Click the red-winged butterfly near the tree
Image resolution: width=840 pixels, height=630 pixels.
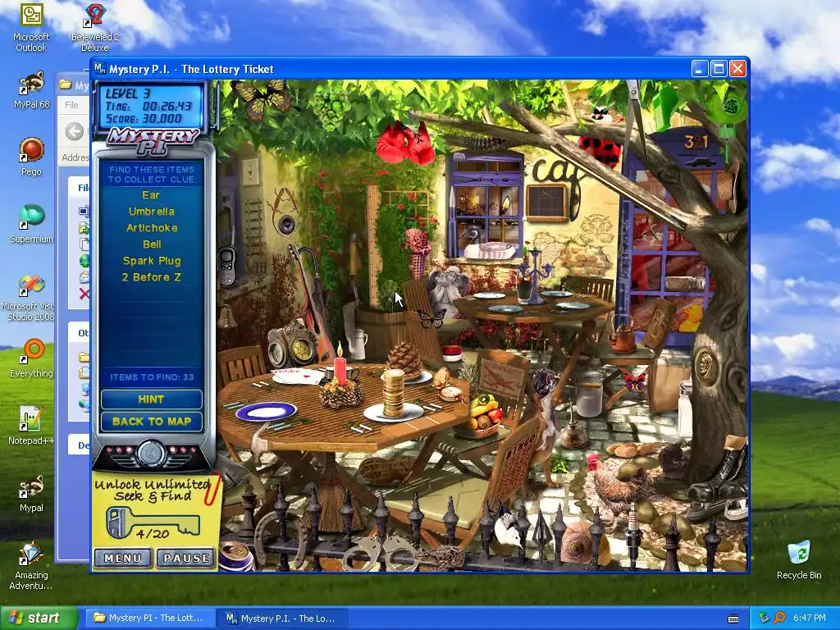tap(635, 381)
